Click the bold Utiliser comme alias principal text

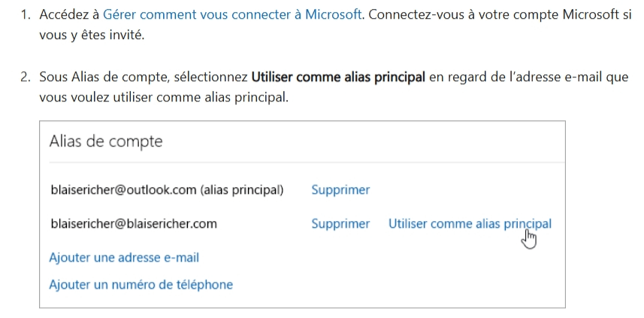coord(339,77)
